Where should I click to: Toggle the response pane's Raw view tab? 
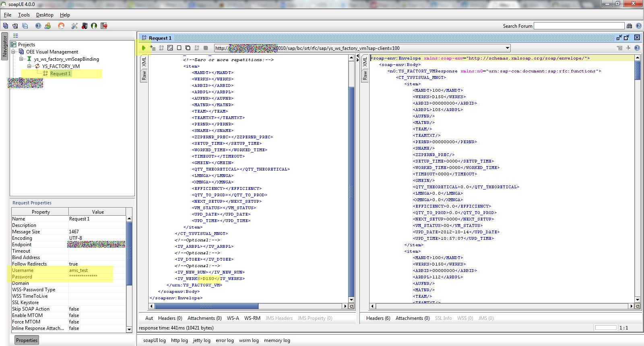[365, 75]
